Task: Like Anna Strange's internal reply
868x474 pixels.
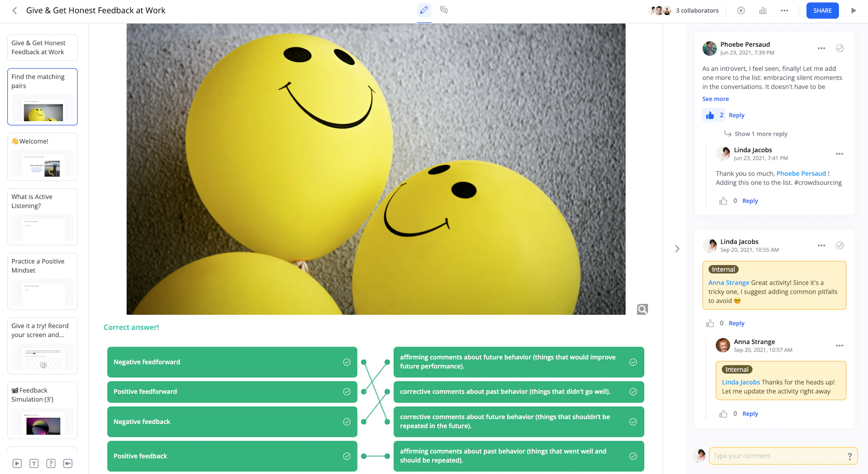Action: click(723, 414)
